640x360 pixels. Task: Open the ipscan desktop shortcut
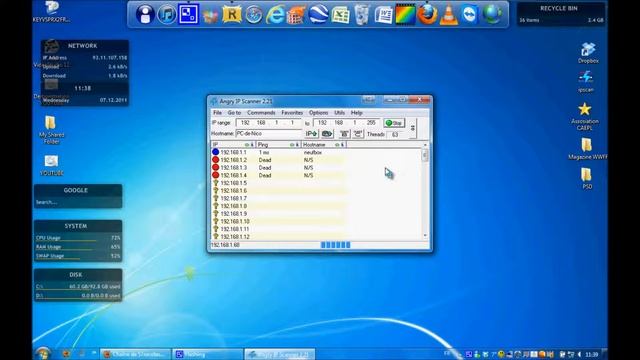click(x=586, y=81)
